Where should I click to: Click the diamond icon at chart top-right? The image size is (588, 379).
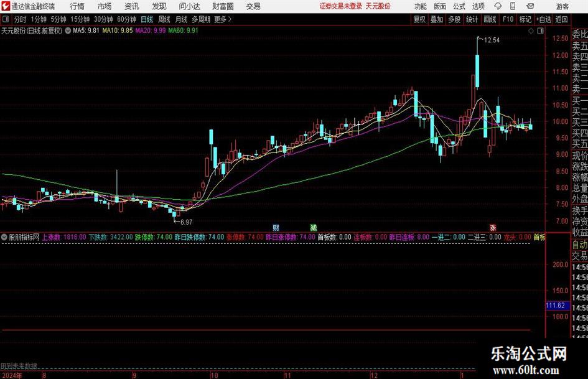point(531,31)
